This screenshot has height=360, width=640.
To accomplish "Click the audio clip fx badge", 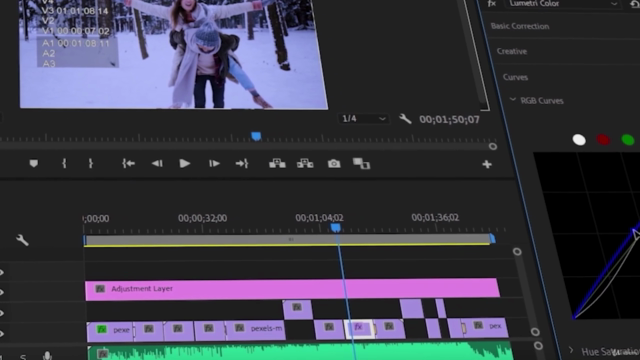I will point(102,353).
